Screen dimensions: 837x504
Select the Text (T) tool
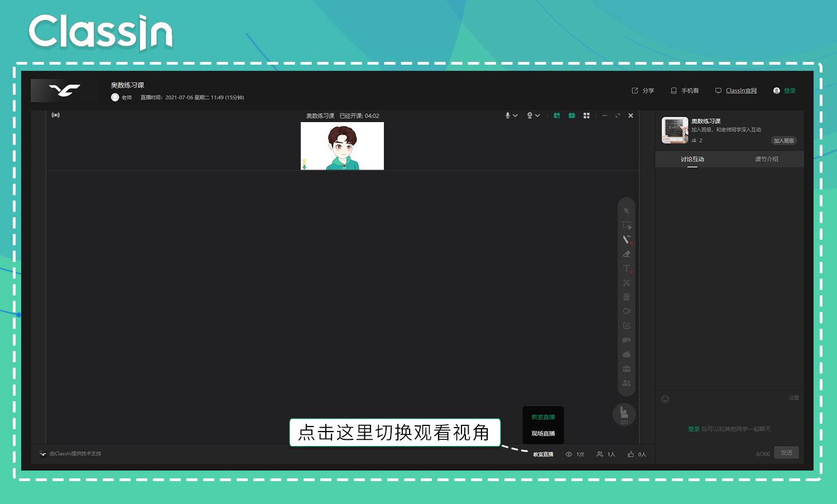(x=627, y=268)
